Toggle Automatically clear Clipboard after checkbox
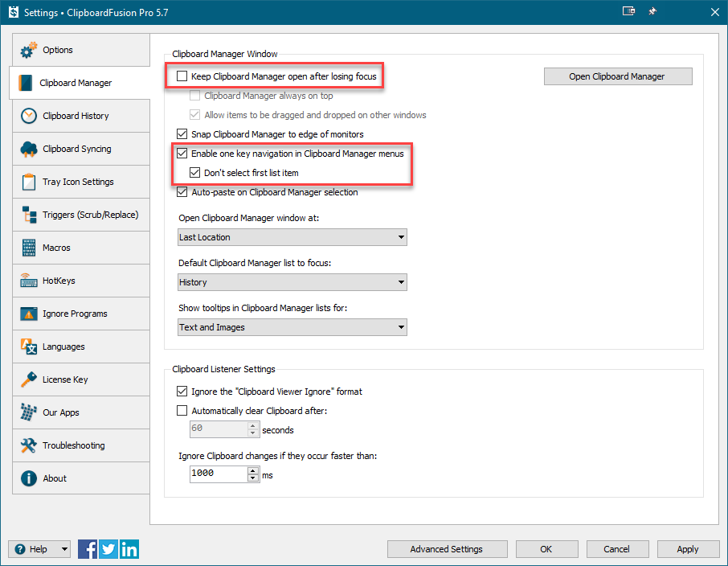 coord(182,411)
